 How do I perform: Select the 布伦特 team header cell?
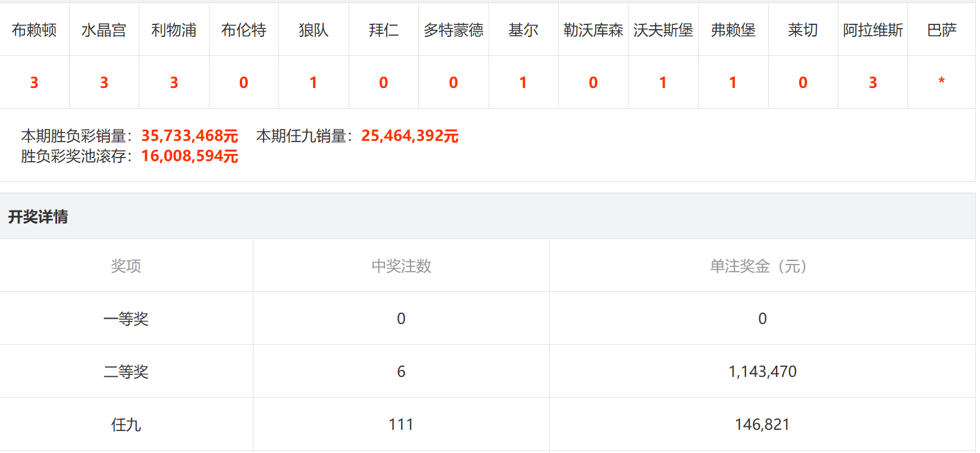pos(244,30)
